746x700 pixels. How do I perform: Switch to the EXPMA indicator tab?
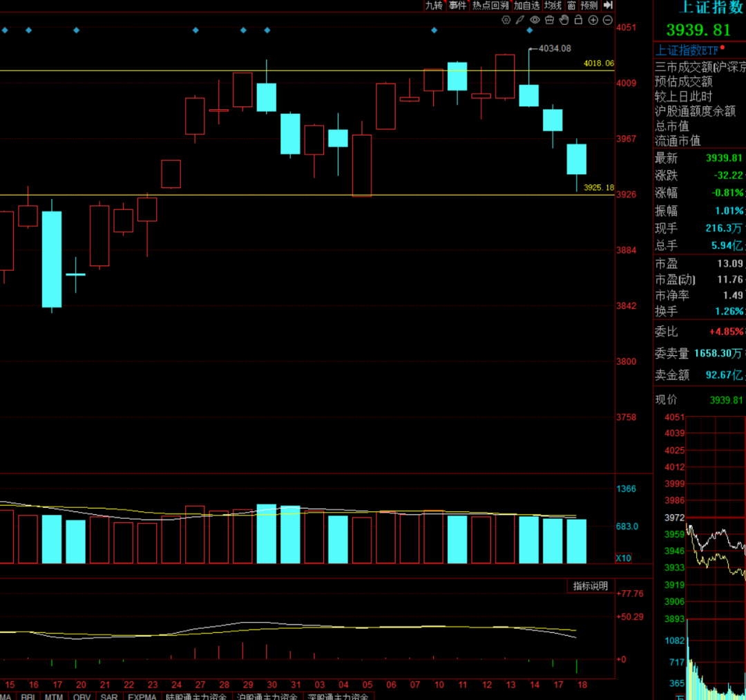coord(142,696)
